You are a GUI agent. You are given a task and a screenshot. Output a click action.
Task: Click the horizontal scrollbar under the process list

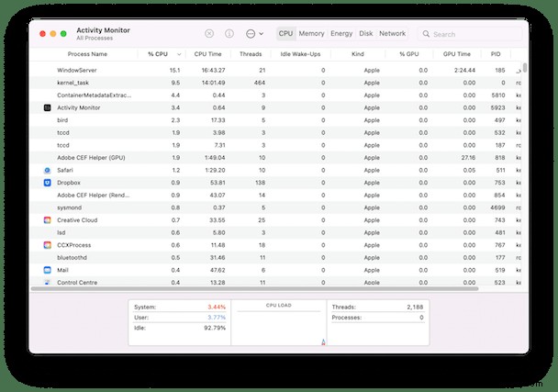click(255, 289)
